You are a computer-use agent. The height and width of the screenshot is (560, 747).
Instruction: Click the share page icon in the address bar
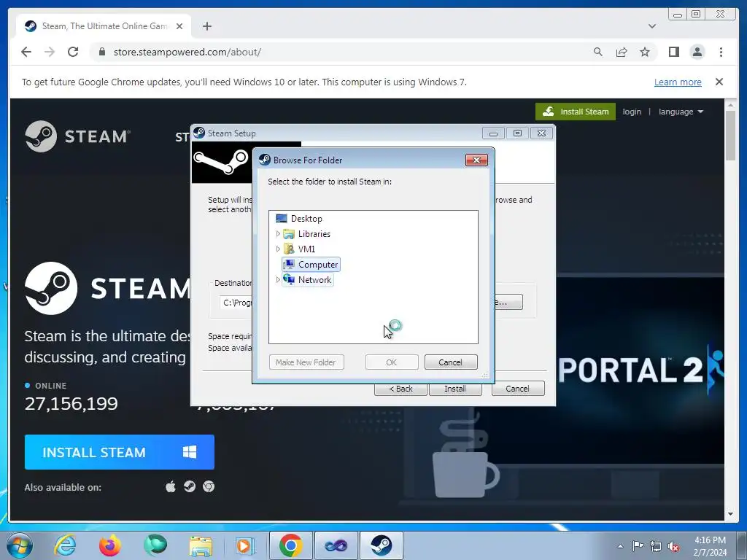click(622, 52)
